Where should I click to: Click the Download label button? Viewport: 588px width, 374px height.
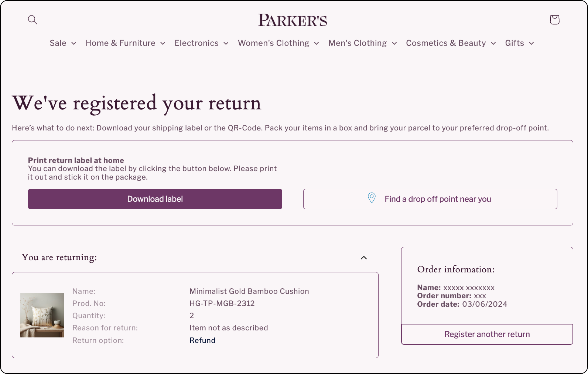pos(155,199)
